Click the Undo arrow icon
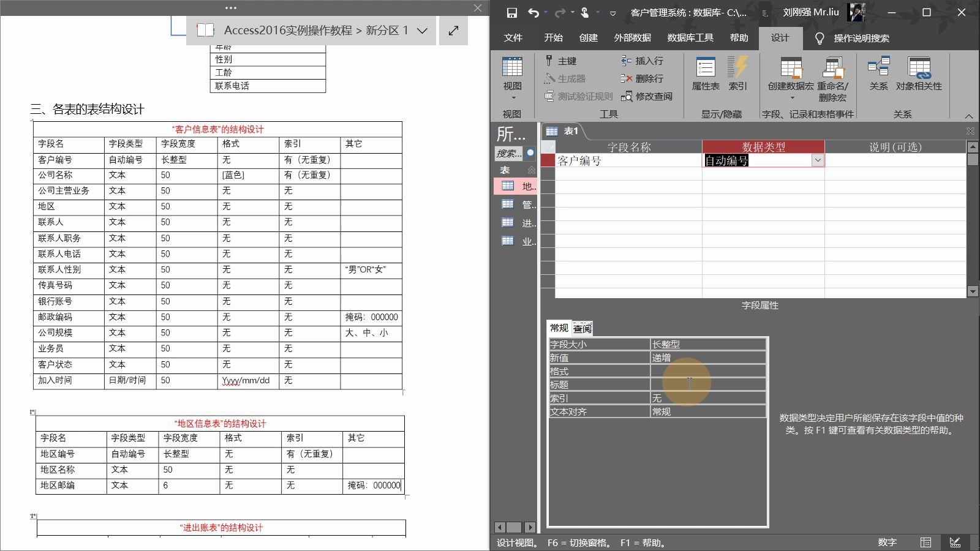This screenshot has width=980, height=551. (533, 12)
